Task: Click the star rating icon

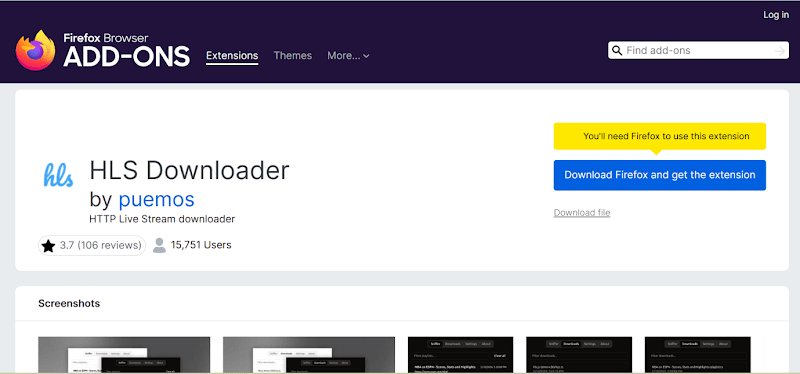Action: tap(48, 246)
